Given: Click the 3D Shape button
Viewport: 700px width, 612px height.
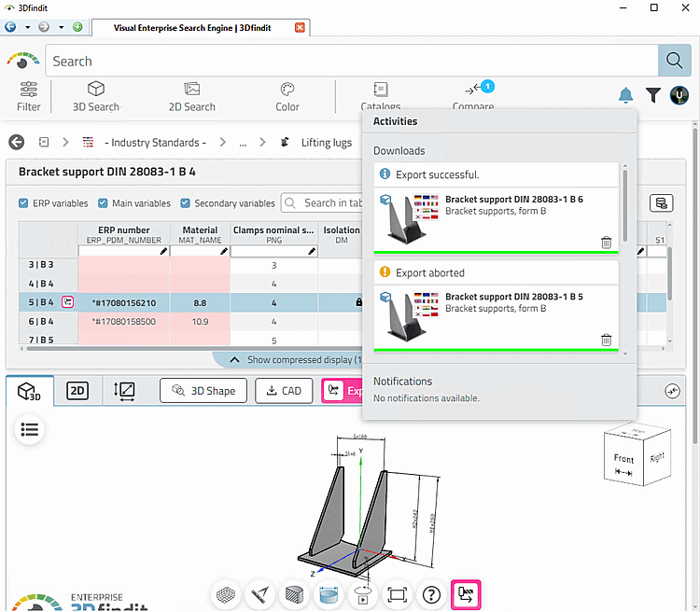Looking at the screenshot, I should tap(203, 391).
